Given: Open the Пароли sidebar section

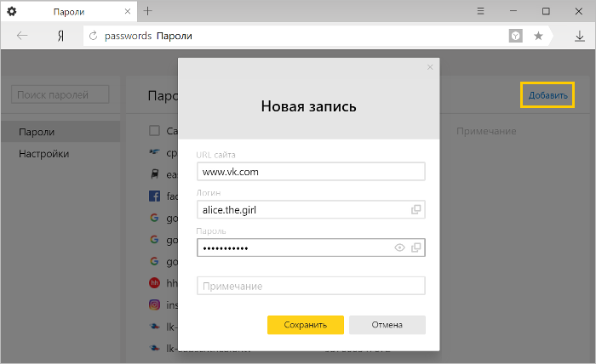Looking at the screenshot, I should click(60, 132).
